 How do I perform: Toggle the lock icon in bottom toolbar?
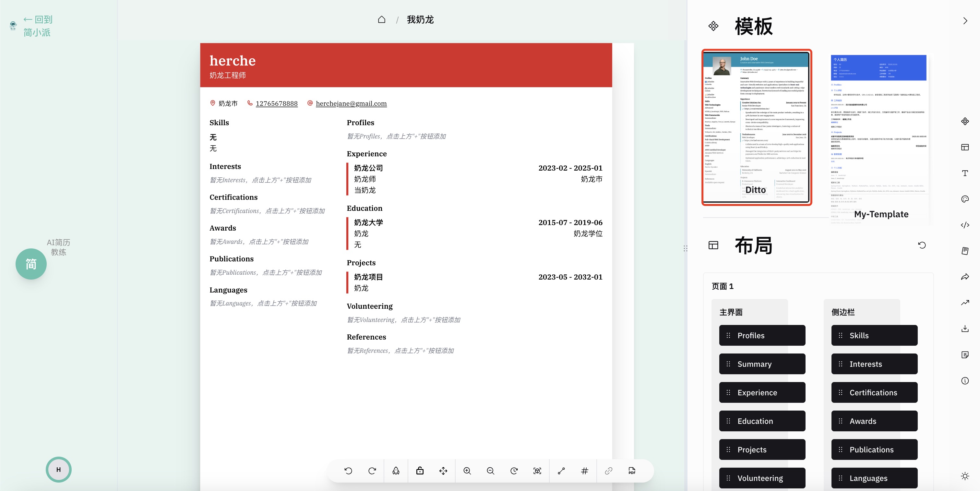click(x=420, y=471)
